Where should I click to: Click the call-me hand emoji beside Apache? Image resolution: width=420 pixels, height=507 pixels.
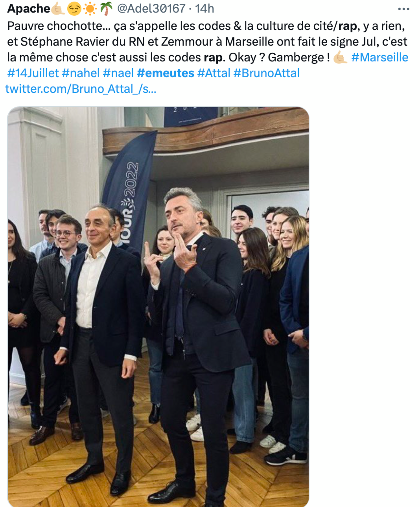click(x=57, y=9)
